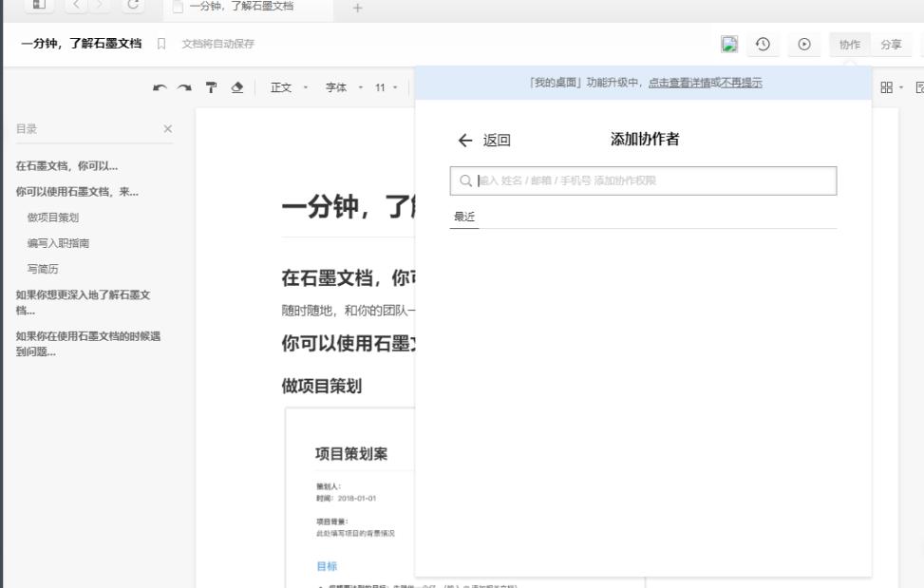924x588 pixels.
Task: Click the 协作 collaborate button
Action: coord(850,45)
